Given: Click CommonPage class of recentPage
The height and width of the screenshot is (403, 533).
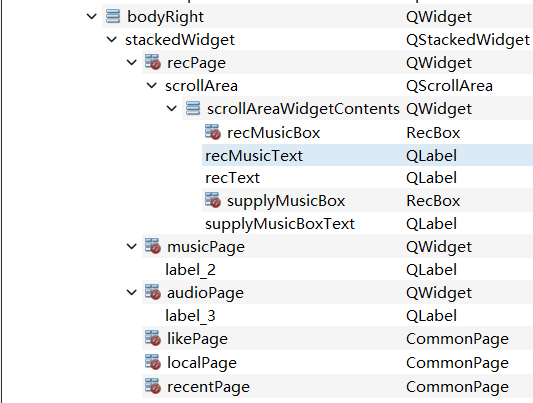Looking at the screenshot, I should point(457,387).
